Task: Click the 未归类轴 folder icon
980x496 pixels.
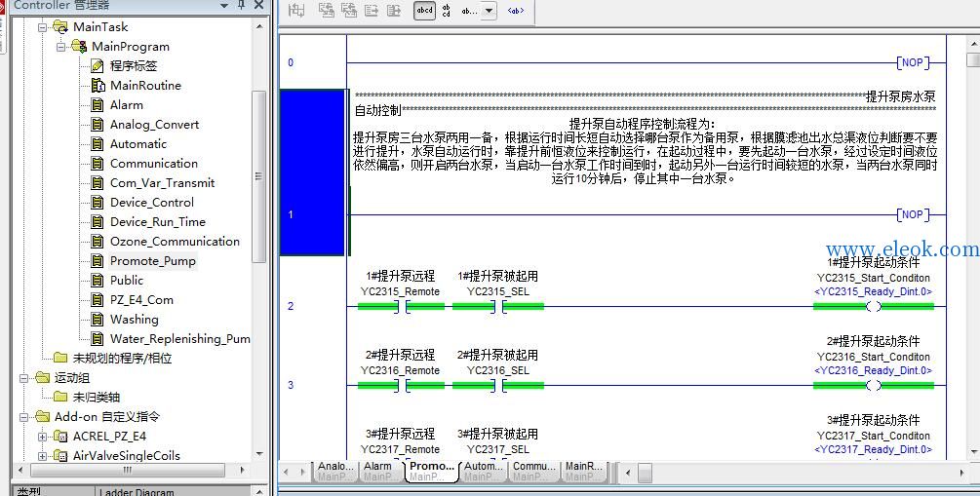Action: pyautogui.click(x=60, y=397)
